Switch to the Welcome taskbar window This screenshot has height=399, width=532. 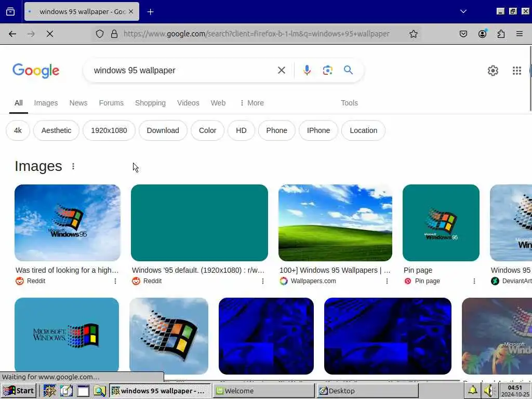pyautogui.click(x=263, y=391)
